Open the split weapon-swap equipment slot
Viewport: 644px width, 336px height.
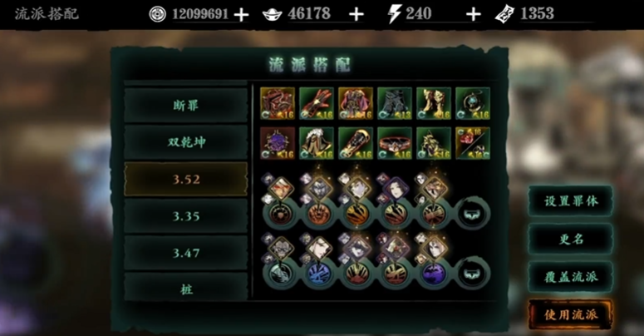472,143
